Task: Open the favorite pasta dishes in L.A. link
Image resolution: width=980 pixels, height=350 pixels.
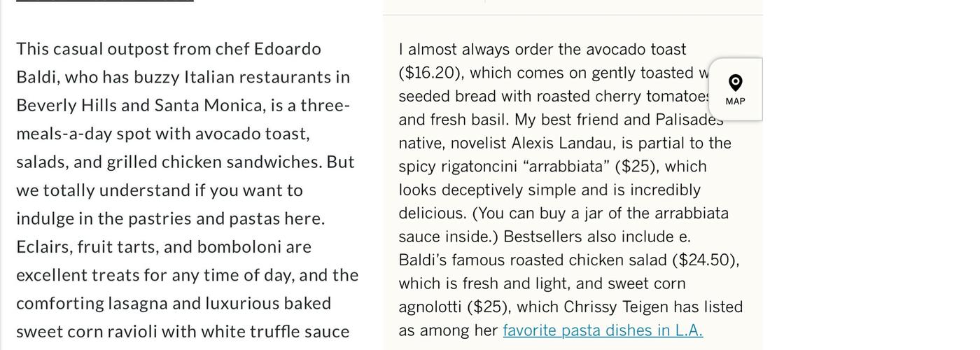Action: [x=603, y=330]
